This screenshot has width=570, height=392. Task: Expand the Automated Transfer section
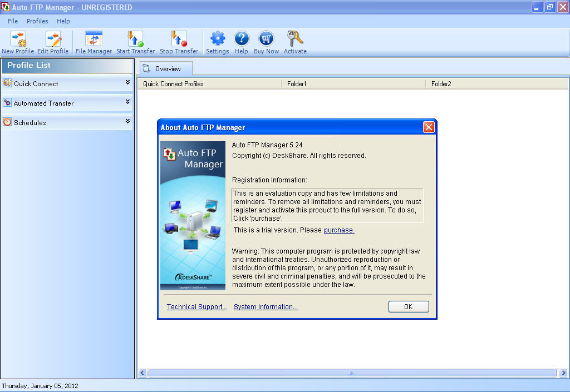tap(127, 103)
